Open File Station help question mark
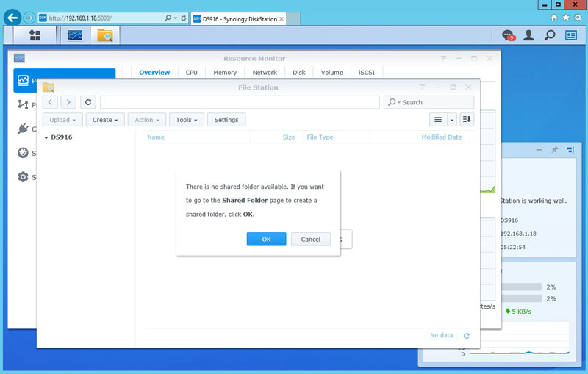Screen dimensions: 588x374 point(422,87)
